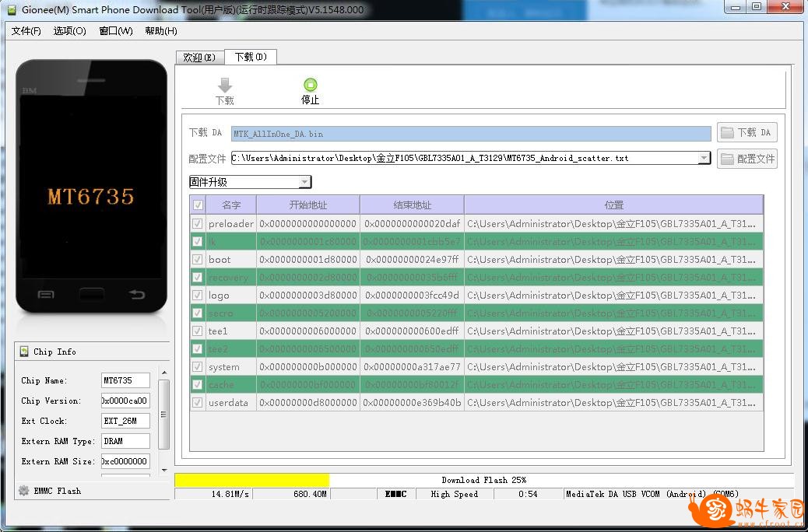Click the EMMC Flash gear icon
Viewport: 808px width, 532px height.
pos(23,491)
